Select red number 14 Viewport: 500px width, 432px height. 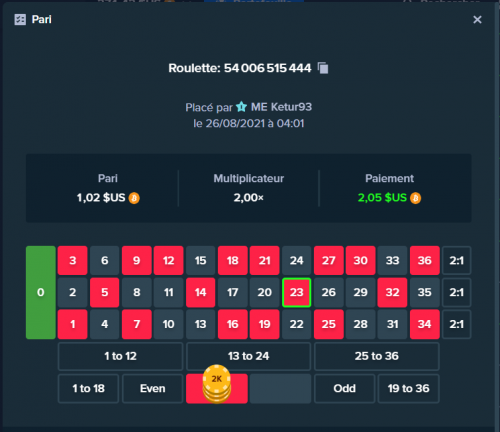coord(201,292)
